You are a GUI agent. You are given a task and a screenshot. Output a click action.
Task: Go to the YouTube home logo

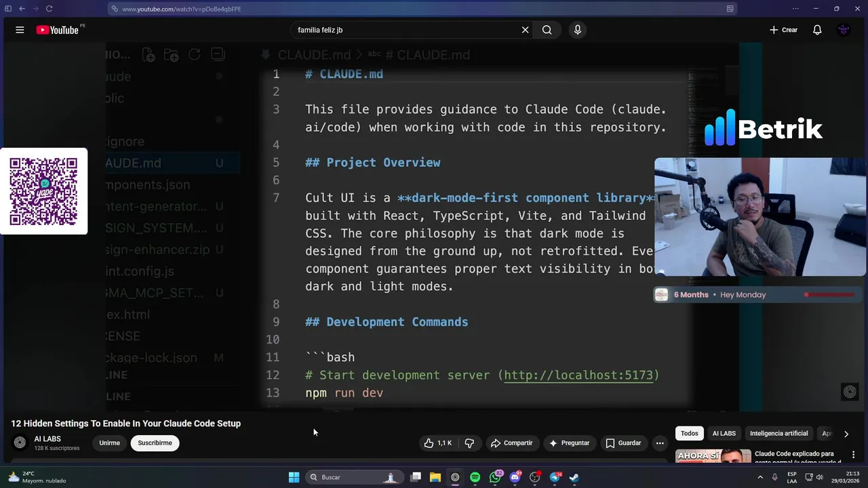58,30
